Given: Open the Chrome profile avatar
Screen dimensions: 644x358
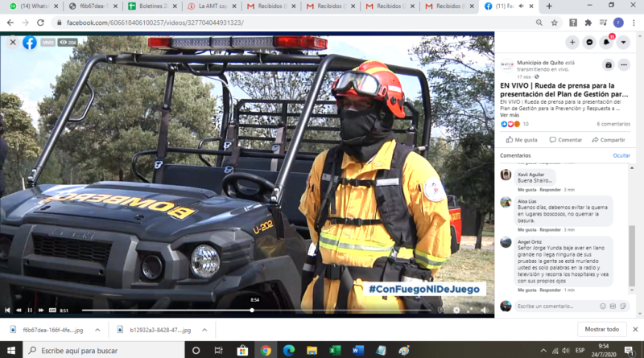Looking at the screenshot, I should tap(618, 23).
